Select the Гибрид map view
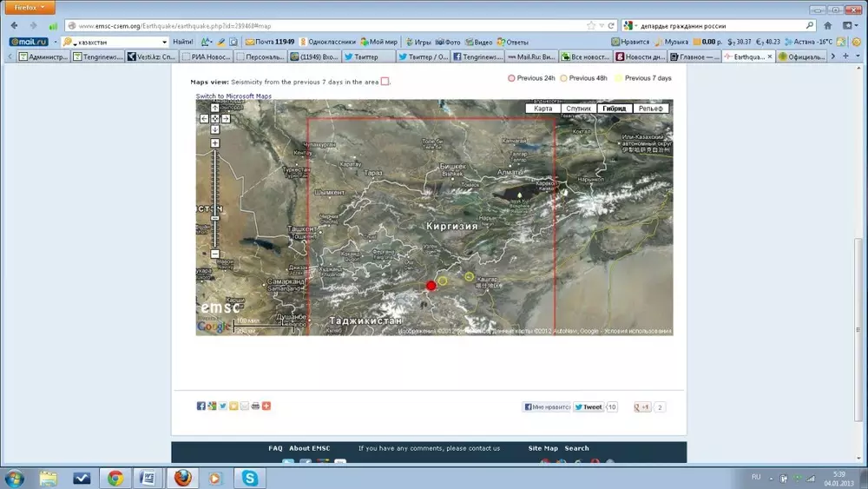The width and height of the screenshot is (868, 489). pos(615,109)
